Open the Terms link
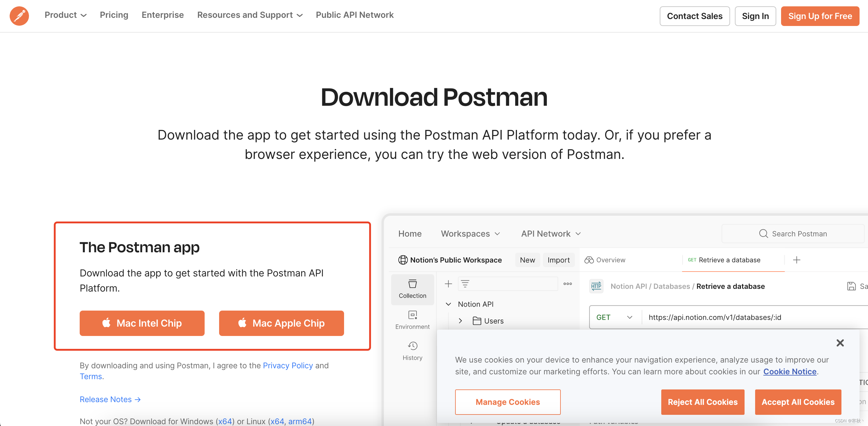The image size is (868, 426). tap(91, 376)
